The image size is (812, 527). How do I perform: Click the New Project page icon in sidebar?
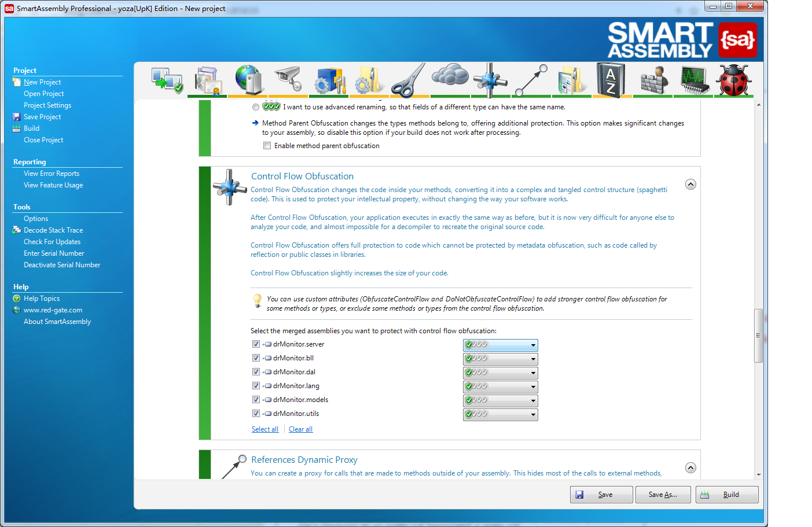[x=16, y=82]
